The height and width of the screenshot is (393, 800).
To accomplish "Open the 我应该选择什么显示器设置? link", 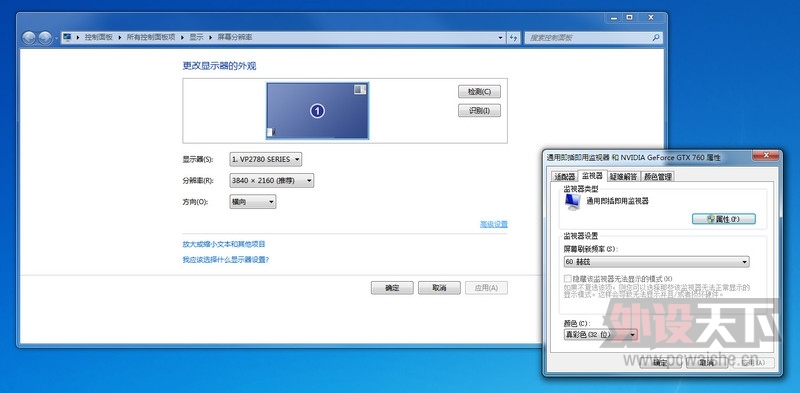I will coord(226,260).
